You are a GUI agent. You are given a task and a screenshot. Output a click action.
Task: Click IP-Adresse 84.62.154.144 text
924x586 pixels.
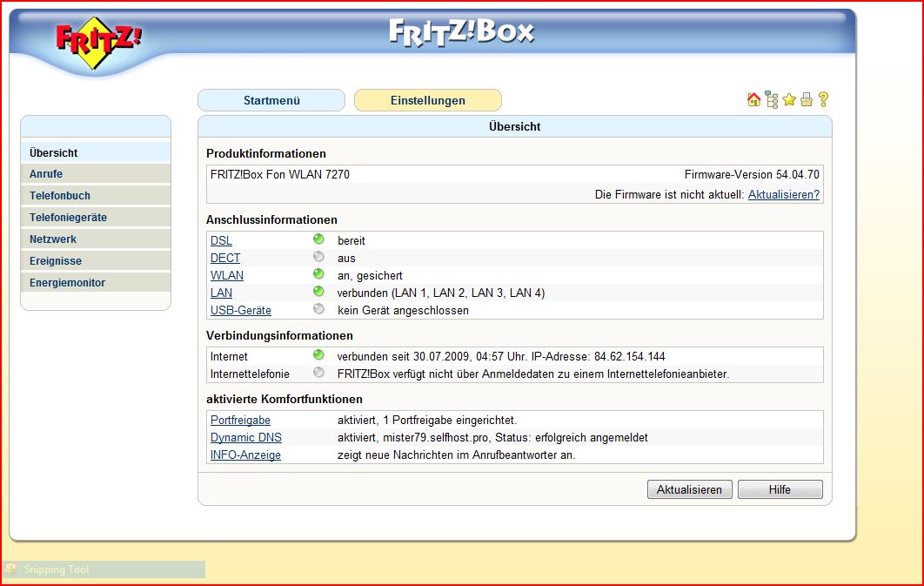pos(598,357)
